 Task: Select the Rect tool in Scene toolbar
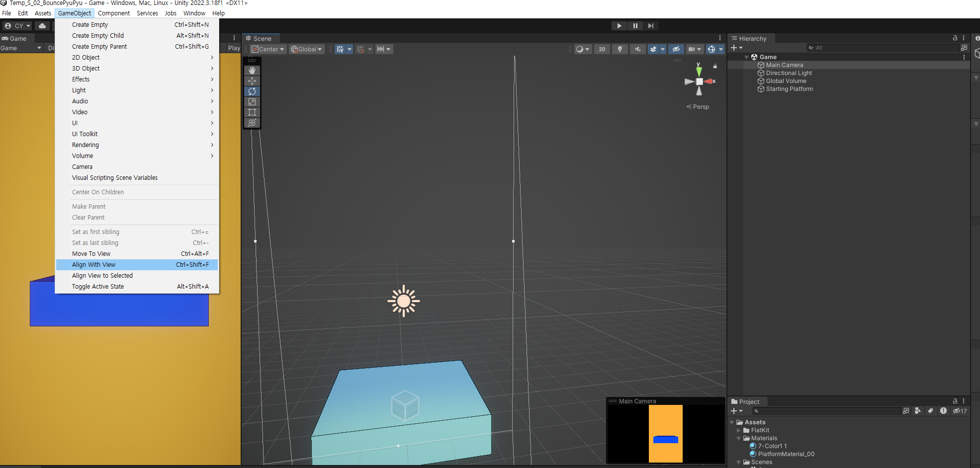tap(252, 112)
